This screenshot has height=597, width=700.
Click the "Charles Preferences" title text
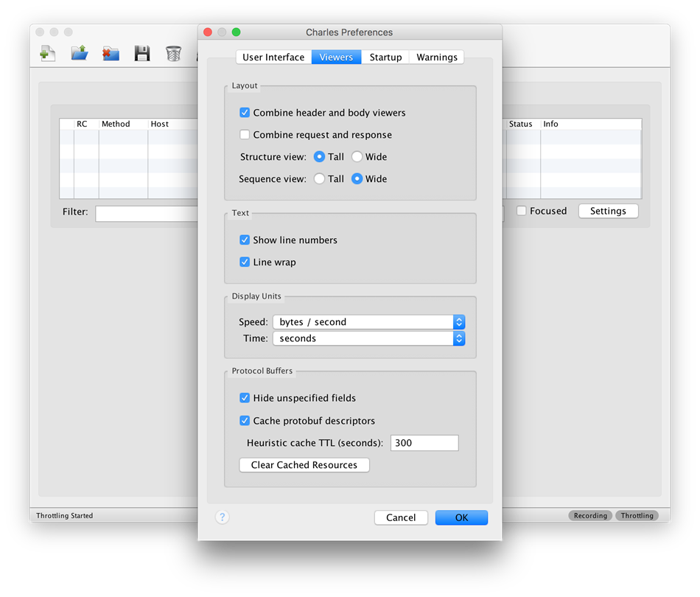(349, 32)
